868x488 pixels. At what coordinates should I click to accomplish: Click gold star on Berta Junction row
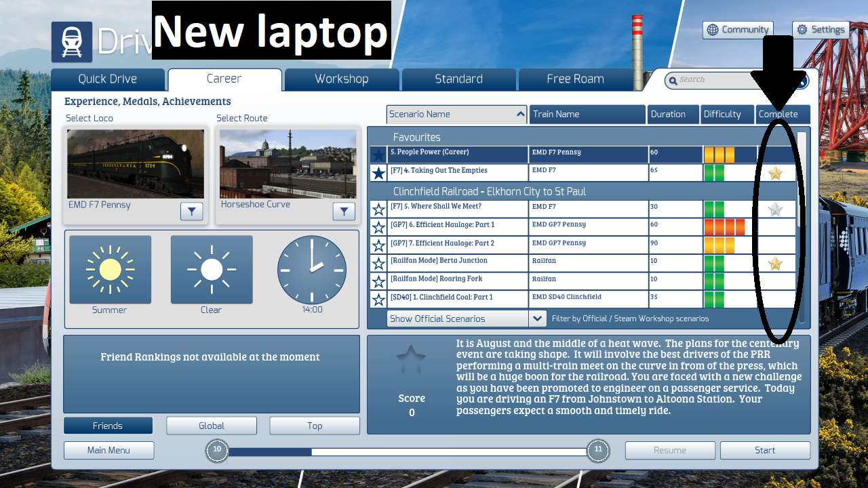click(x=775, y=264)
